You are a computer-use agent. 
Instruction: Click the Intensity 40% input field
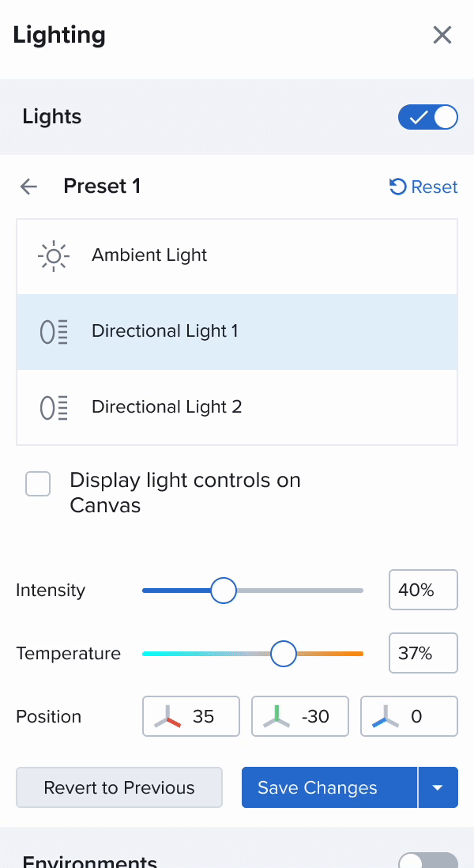coord(423,590)
